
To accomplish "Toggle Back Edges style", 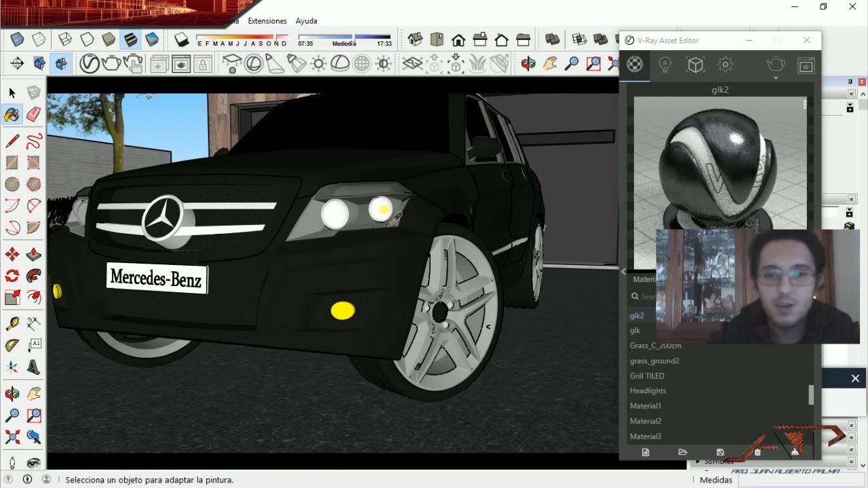I will pos(39,40).
